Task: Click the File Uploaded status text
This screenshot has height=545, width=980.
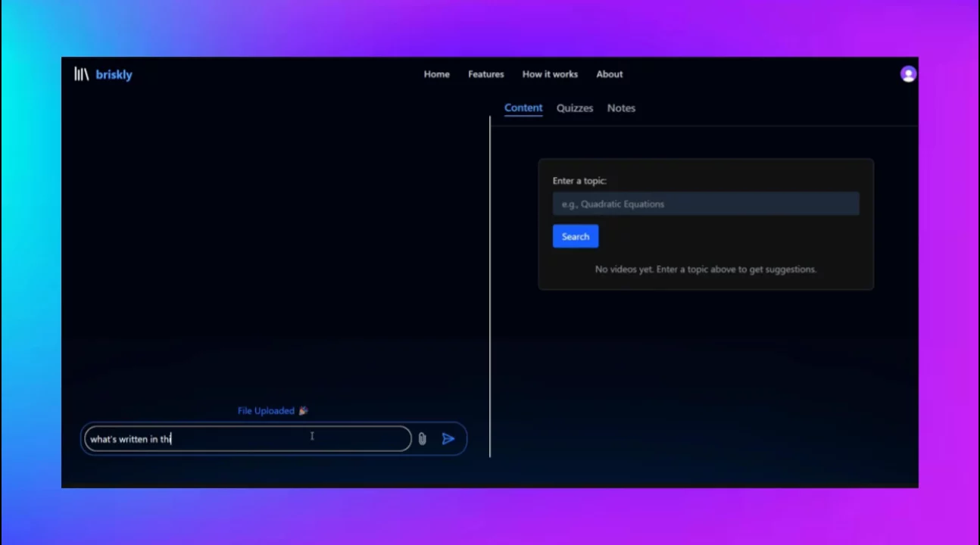Action: click(273, 410)
